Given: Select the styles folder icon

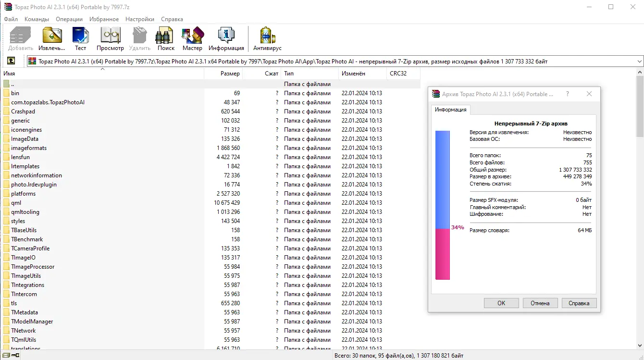Looking at the screenshot, I should (6, 221).
